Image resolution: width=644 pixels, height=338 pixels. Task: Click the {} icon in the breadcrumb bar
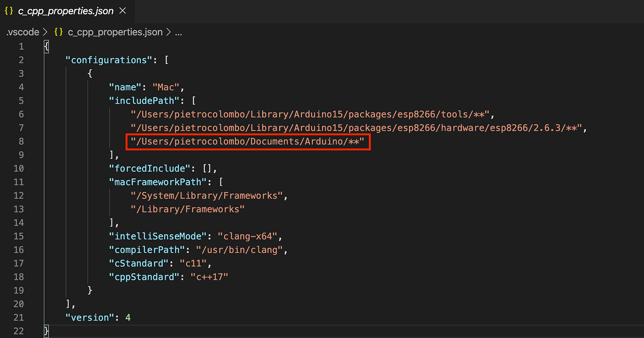[x=58, y=32]
